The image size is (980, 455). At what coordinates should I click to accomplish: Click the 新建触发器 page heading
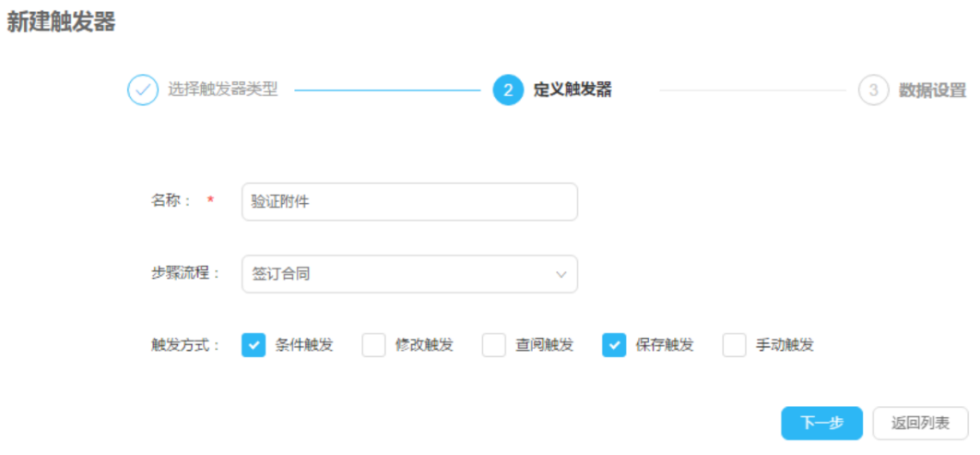(x=62, y=24)
